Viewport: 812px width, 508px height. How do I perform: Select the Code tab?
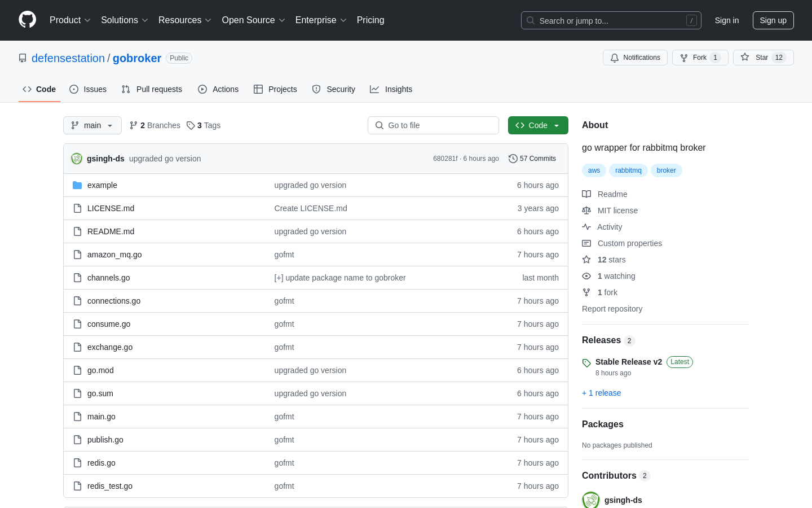coord(39,89)
